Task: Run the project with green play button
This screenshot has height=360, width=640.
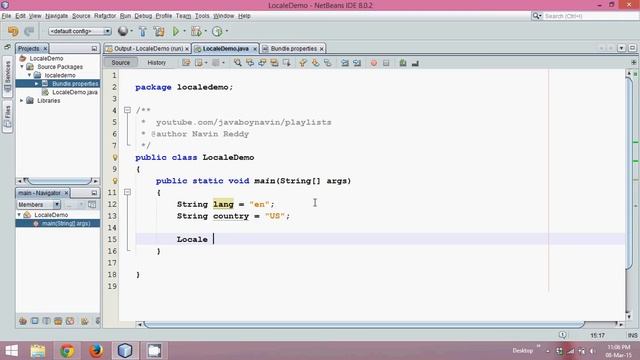Action: coord(176,31)
